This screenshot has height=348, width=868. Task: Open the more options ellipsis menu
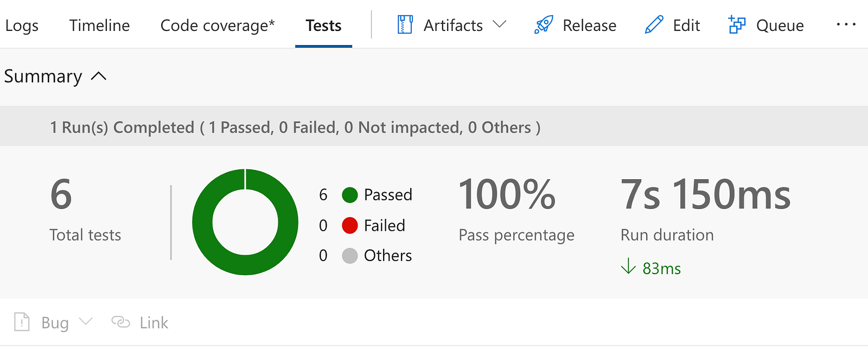(846, 24)
